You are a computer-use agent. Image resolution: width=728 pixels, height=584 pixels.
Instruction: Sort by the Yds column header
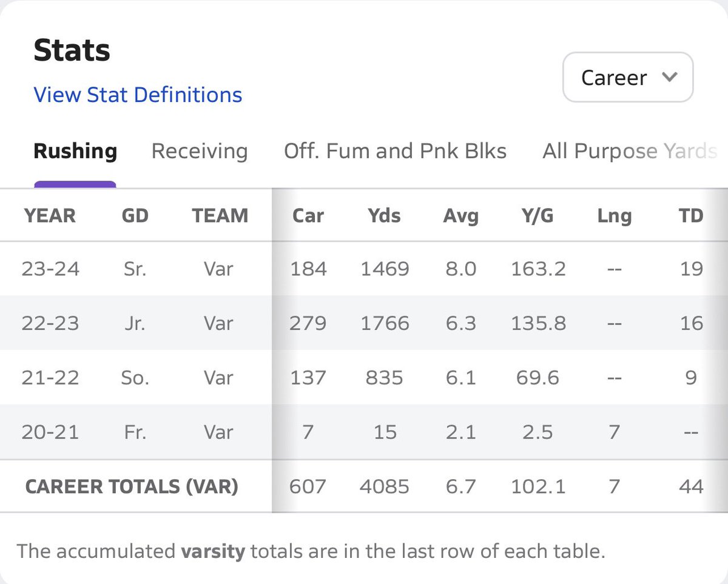[x=385, y=215]
